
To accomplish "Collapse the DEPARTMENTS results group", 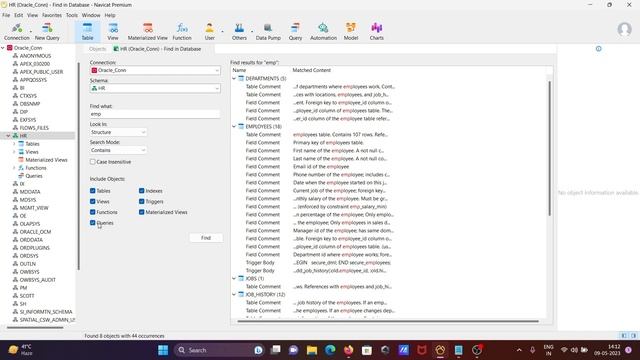I will 234,78.
